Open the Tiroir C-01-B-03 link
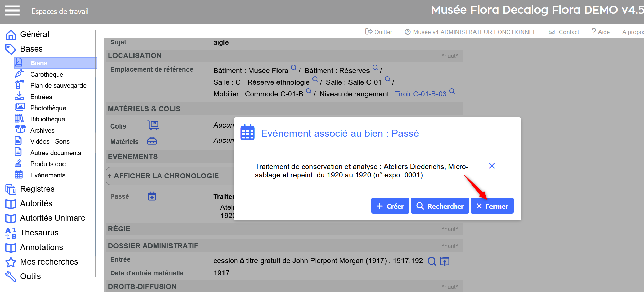644x292 pixels. click(420, 94)
